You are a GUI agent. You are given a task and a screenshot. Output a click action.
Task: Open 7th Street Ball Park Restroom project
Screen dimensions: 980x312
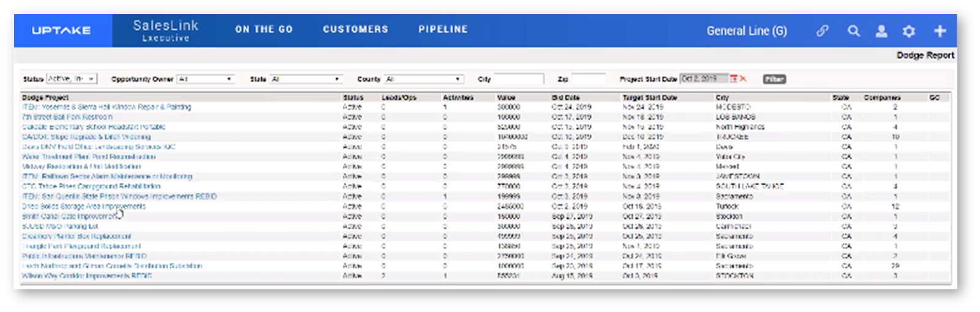point(67,116)
